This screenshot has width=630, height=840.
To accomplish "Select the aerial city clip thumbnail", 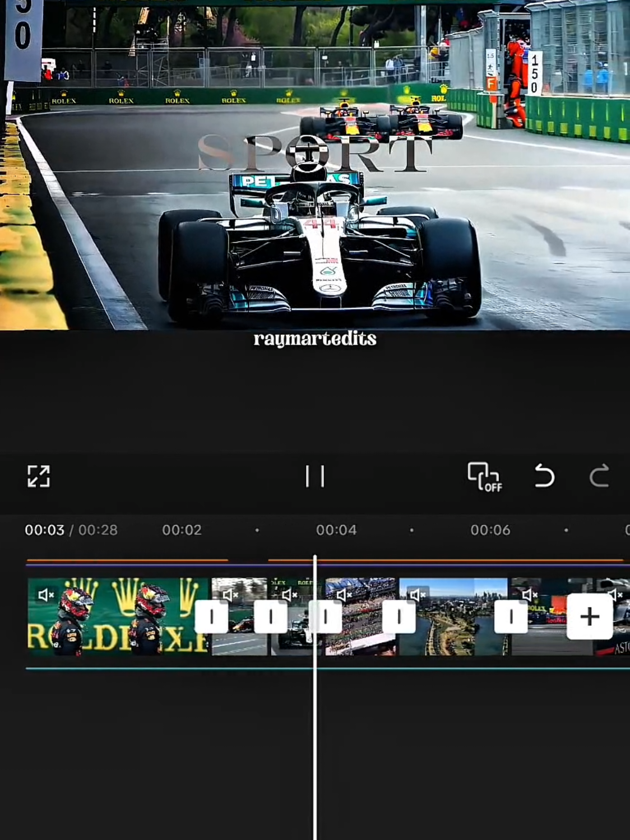I will [x=453, y=617].
